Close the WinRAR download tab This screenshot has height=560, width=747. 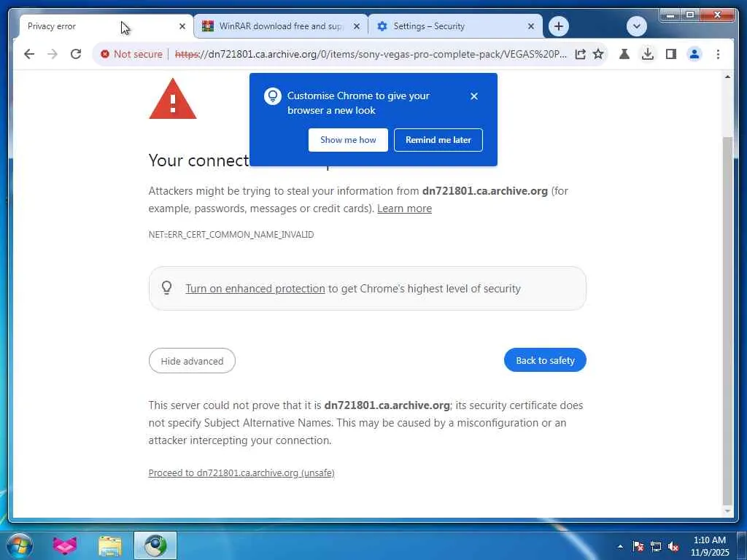pyautogui.click(x=356, y=26)
